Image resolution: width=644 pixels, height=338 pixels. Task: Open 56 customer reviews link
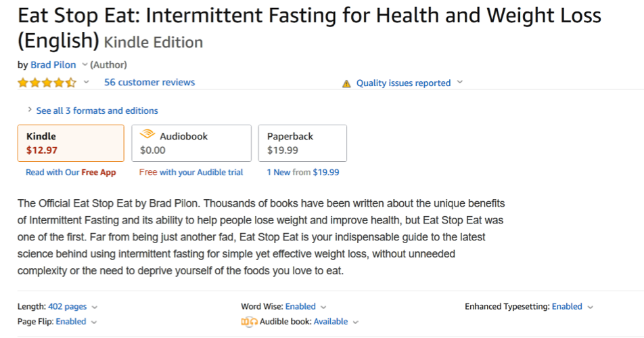point(149,82)
